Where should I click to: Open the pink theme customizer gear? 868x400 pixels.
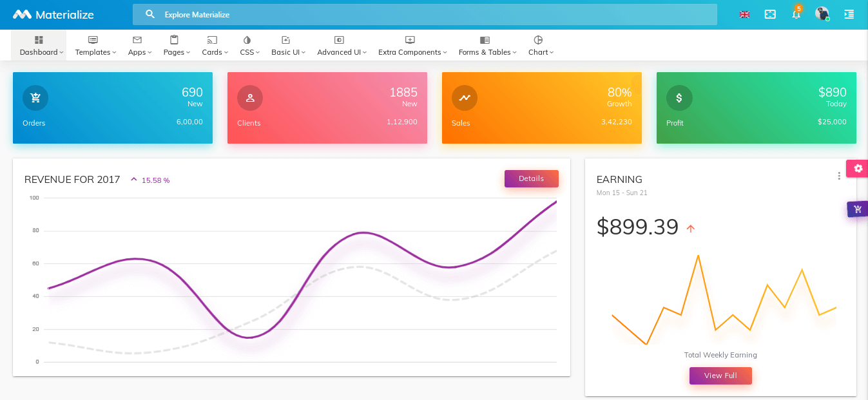pyautogui.click(x=857, y=168)
